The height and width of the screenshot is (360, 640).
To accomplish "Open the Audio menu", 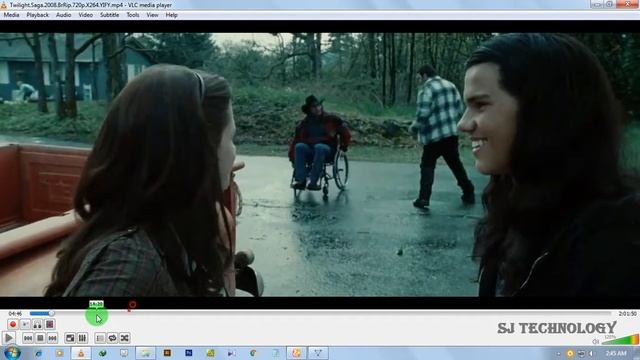I will (63, 15).
